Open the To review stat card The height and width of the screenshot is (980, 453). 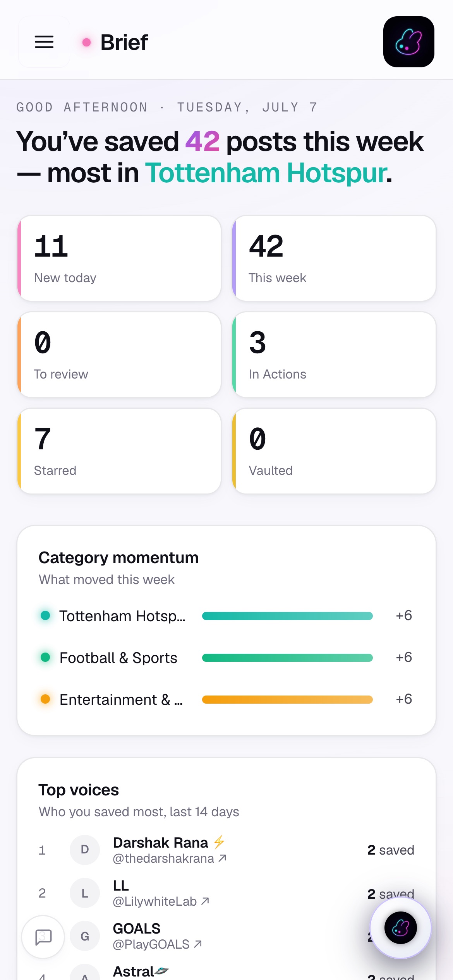[x=119, y=355]
